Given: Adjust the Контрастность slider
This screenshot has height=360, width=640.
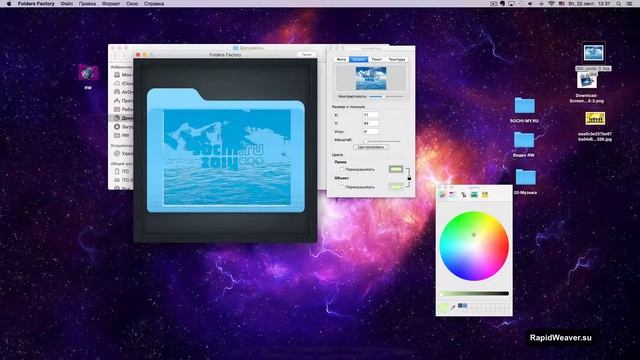Looking at the screenshot, I should [x=386, y=96].
